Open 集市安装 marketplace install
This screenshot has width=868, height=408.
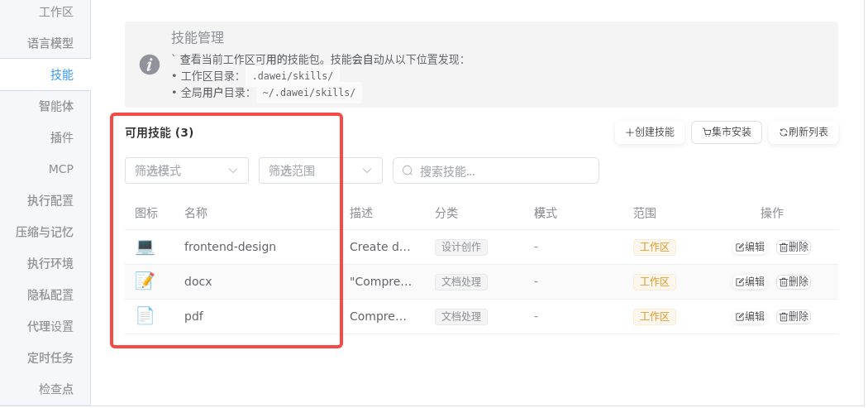coord(727,132)
